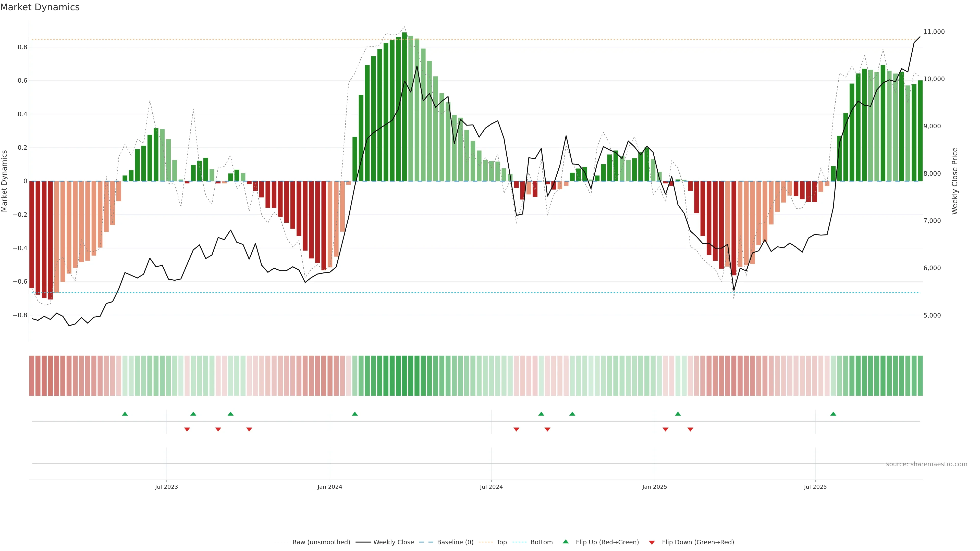980x551 pixels.
Task: Click the green triangle icon in the legend
Action: click(x=566, y=542)
